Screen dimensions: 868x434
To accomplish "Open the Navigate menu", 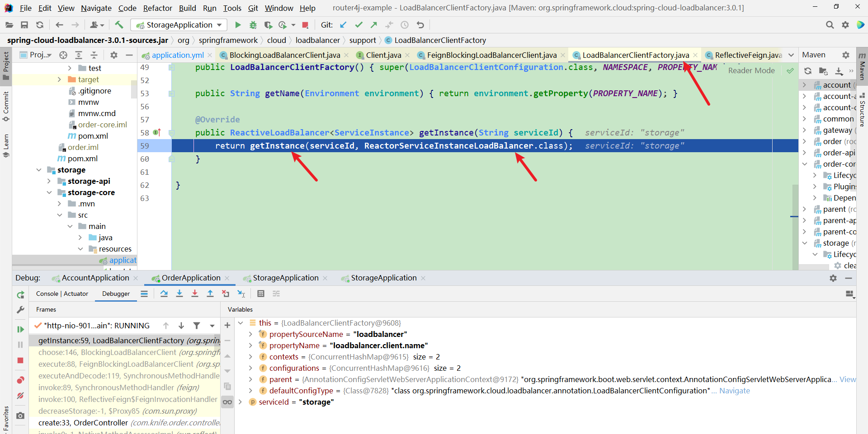I will point(96,8).
